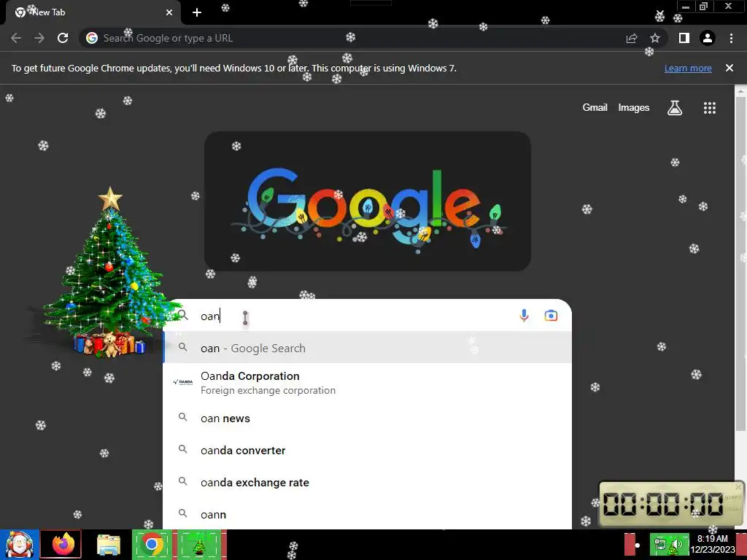Screen dimensions: 747x560
Task: Open the Learn more link
Action: (x=688, y=68)
